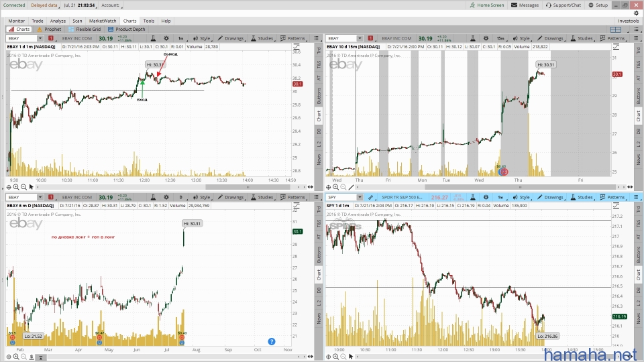Open the 1m timeframe menu of top-left chart
644x362 pixels.
tap(181, 38)
